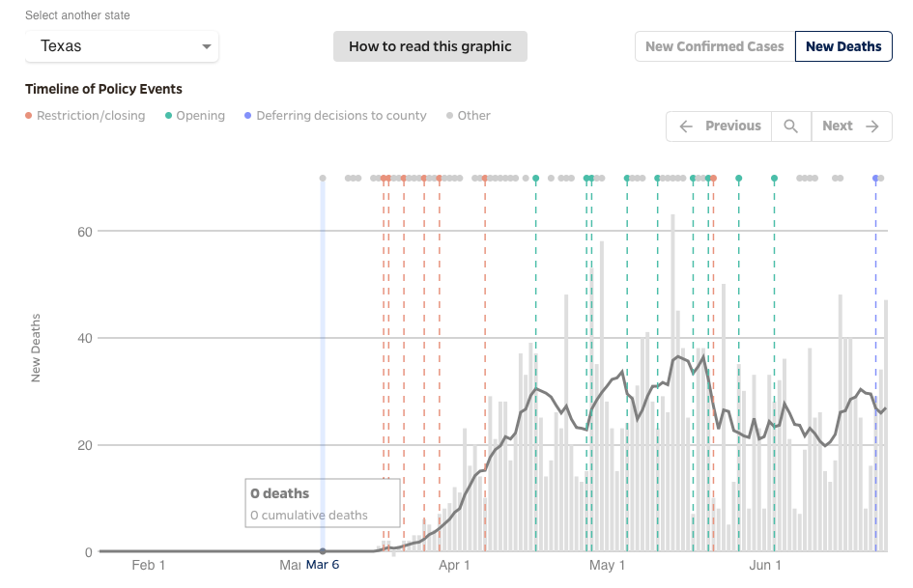The image size is (913, 588).
Task: Click the magnifying glass search icon
Action: tap(790, 126)
